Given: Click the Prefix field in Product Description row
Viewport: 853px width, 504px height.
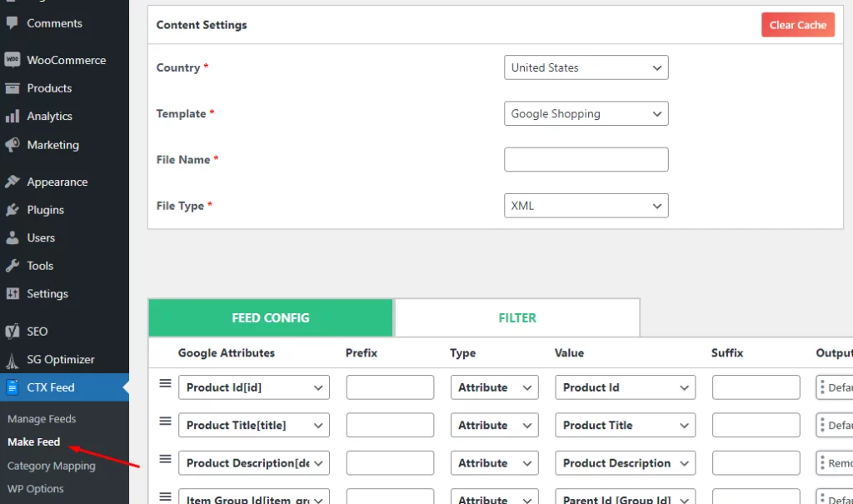Looking at the screenshot, I should pos(390,463).
